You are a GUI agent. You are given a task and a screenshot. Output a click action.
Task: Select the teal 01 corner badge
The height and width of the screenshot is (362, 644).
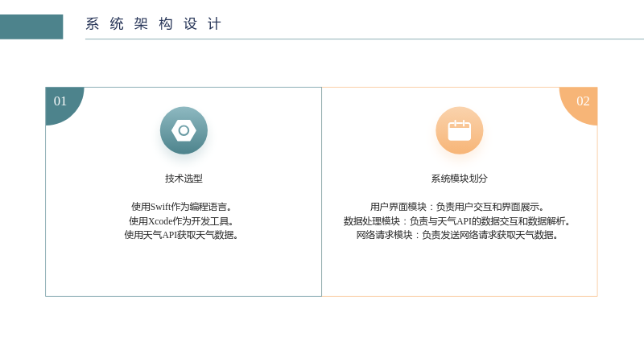64,106
